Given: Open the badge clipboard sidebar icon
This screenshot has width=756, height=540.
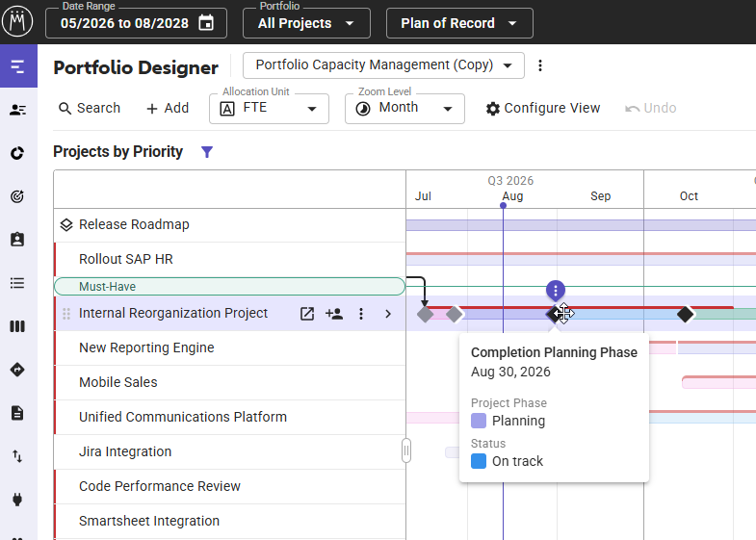Looking at the screenshot, I should tap(17, 240).
